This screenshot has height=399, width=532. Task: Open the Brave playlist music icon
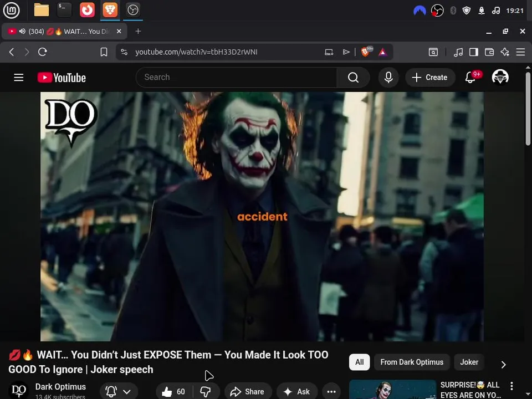tap(458, 52)
